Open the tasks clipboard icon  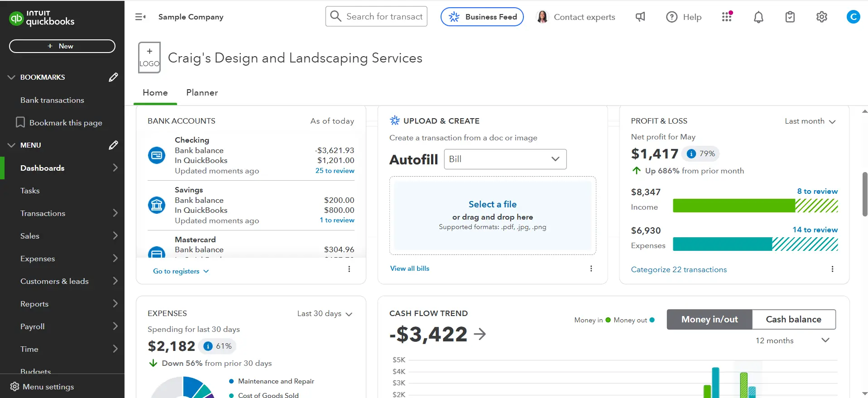pyautogui.click(x=790, y=17)
